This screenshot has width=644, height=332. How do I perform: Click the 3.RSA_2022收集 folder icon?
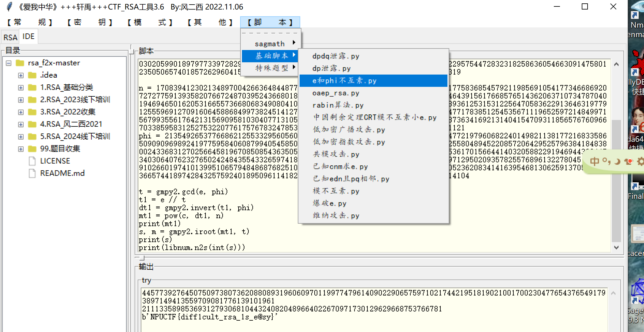[x=32, y=112]
